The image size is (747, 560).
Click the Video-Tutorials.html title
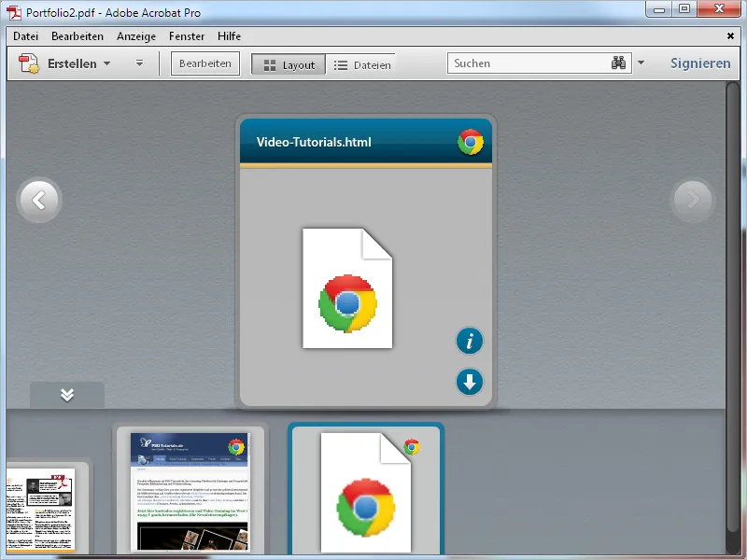pos(314,142)
